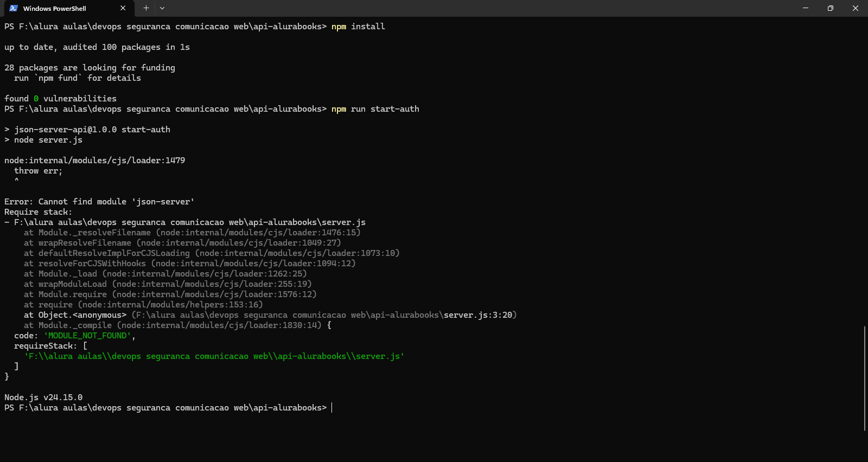
Task: Close the terminal window
Action: [856, 8]
